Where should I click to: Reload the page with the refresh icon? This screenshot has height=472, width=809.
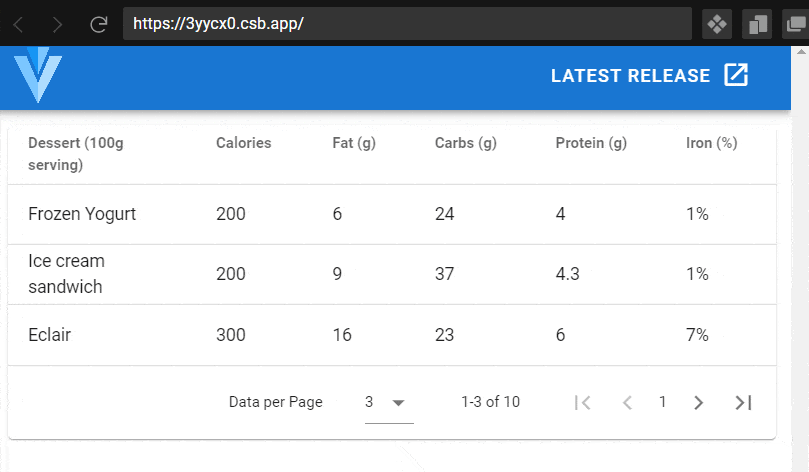(98, 24)
